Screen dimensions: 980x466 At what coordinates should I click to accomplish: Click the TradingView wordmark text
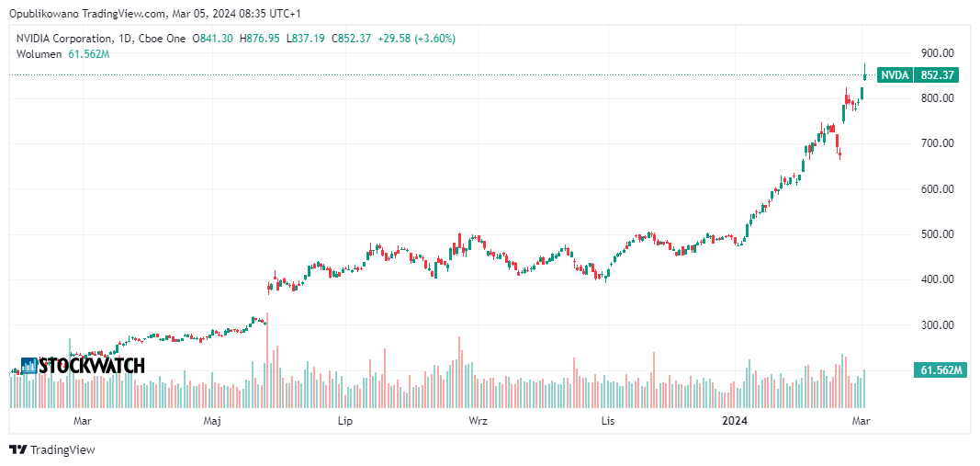click(62, 449)
